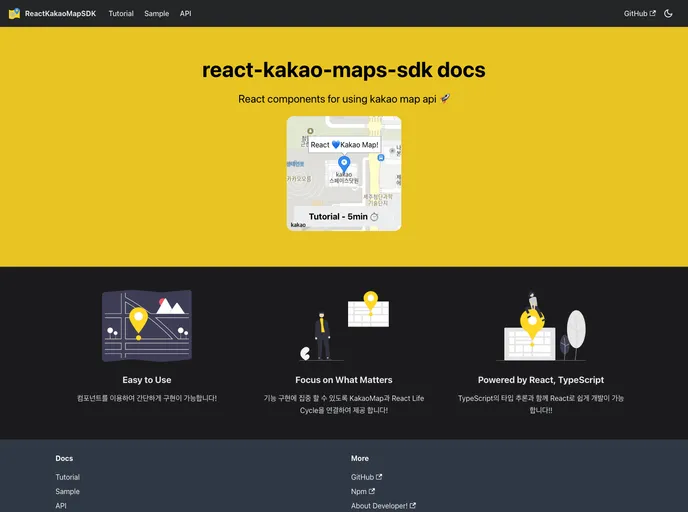Open API link in footer Docs

pyautogui.click(x=61, y=506)
